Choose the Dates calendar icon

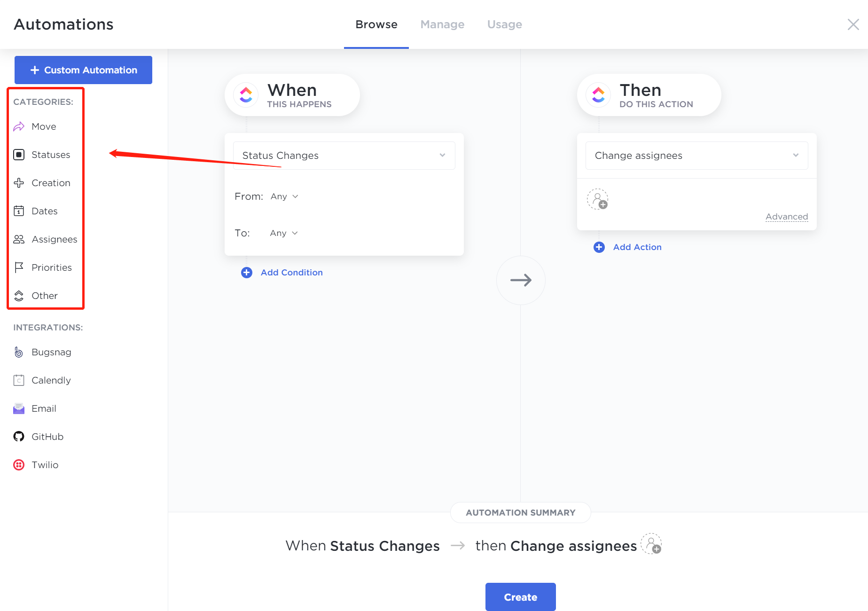(19, 211)
